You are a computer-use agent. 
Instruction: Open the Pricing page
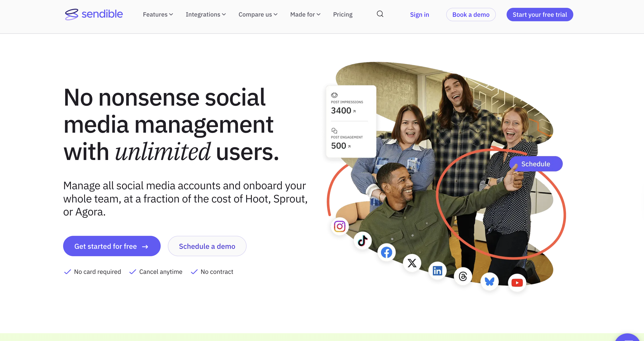pos(343,15)
